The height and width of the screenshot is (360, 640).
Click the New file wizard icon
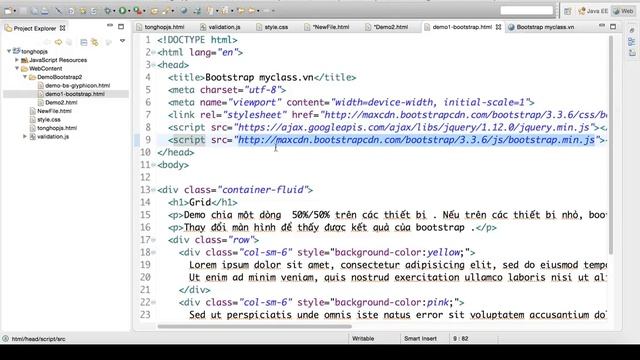click(x=8, y=11)
